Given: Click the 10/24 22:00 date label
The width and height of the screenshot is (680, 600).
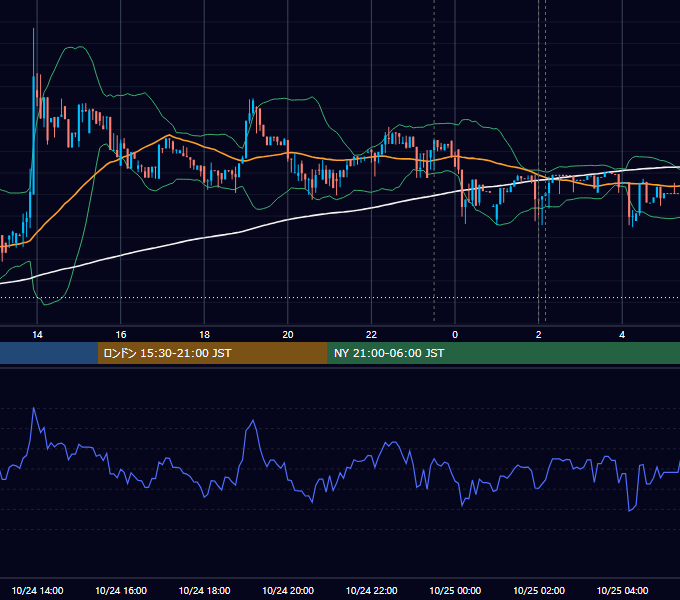Looking at the screenshot, I should (x=371, y=590).
